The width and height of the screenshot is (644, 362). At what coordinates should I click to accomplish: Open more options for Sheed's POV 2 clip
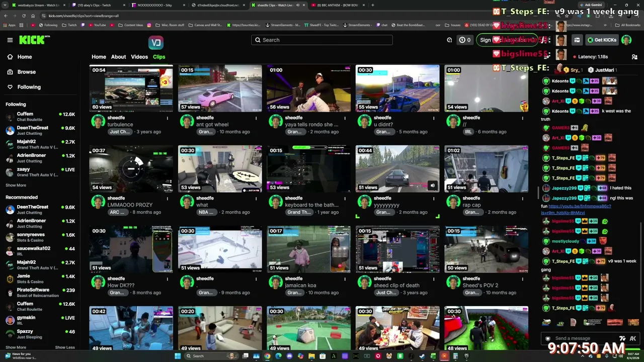point(522,279)
